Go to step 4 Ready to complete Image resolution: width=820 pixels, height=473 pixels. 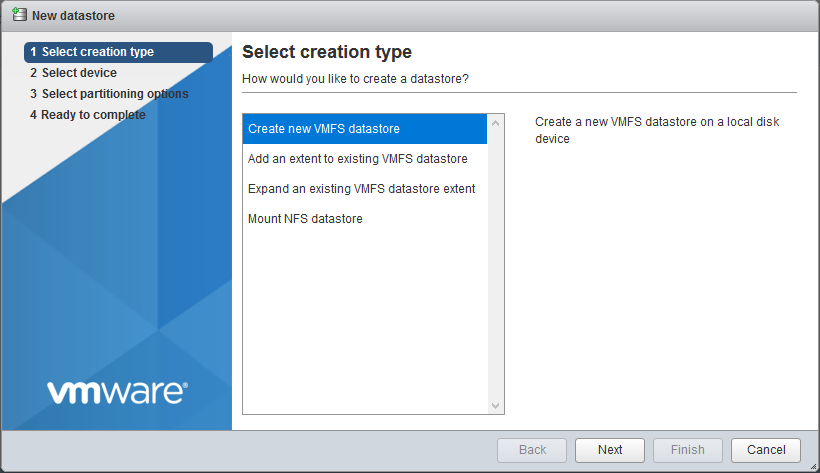pos(87,115)
